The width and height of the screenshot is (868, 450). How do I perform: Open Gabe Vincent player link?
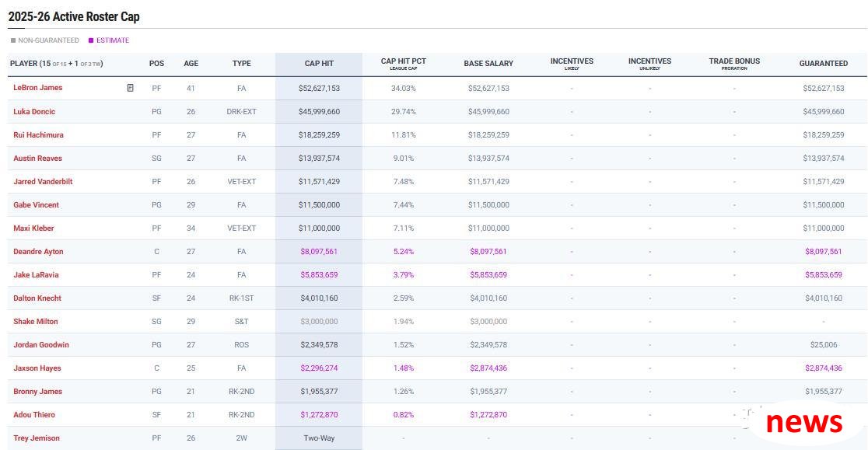(x=36, y=204)
